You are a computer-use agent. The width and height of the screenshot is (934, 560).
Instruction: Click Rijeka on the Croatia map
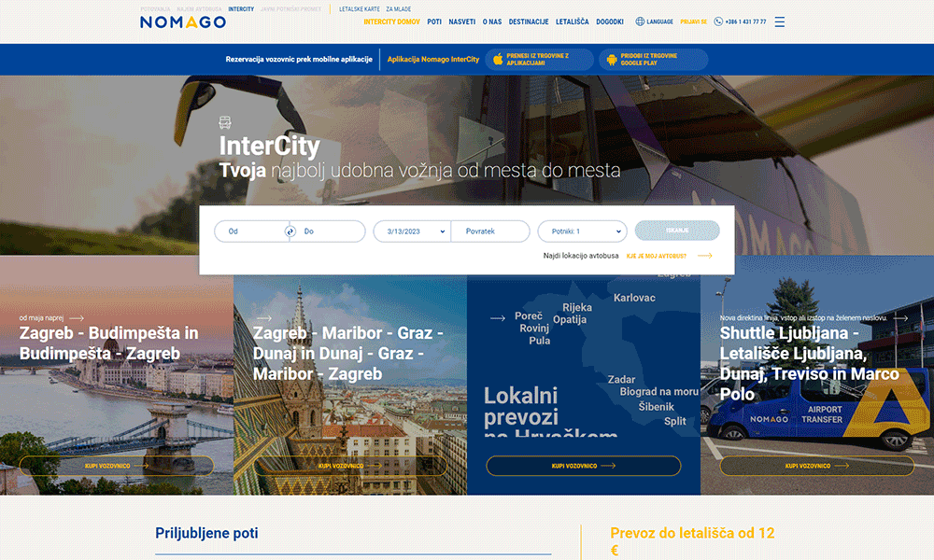577,308
